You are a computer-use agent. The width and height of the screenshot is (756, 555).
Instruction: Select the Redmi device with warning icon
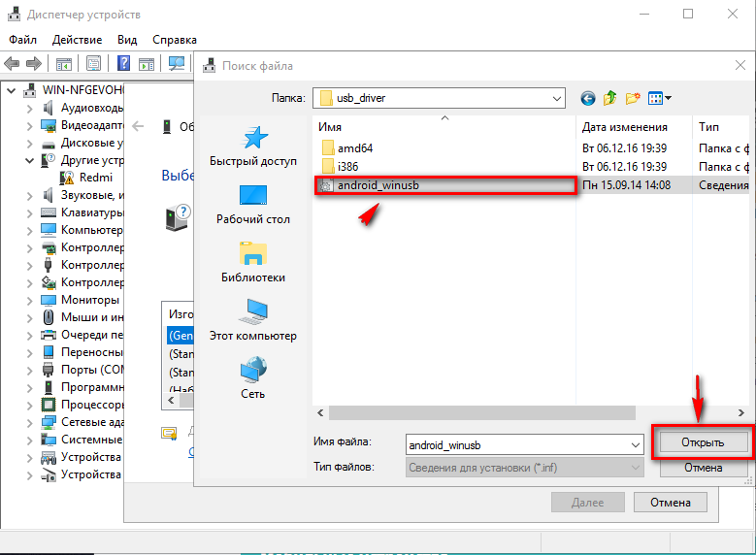pyautogui.click(x=95, y=178)
